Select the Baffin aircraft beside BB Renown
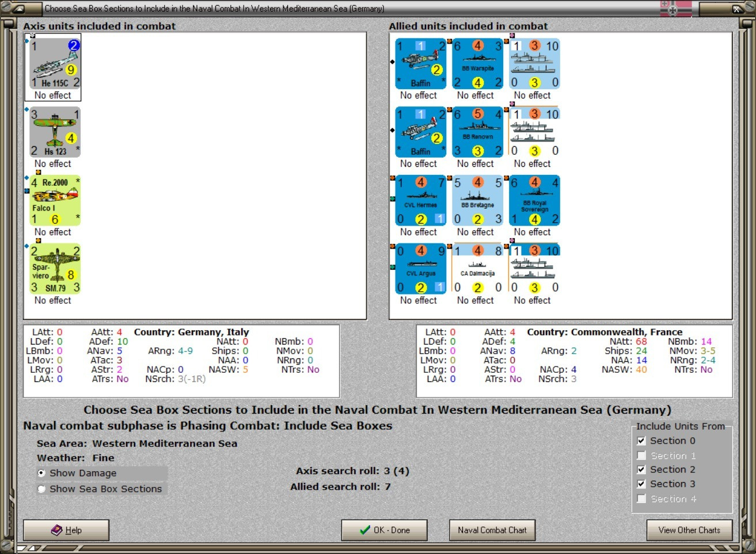 coord(421,132)
